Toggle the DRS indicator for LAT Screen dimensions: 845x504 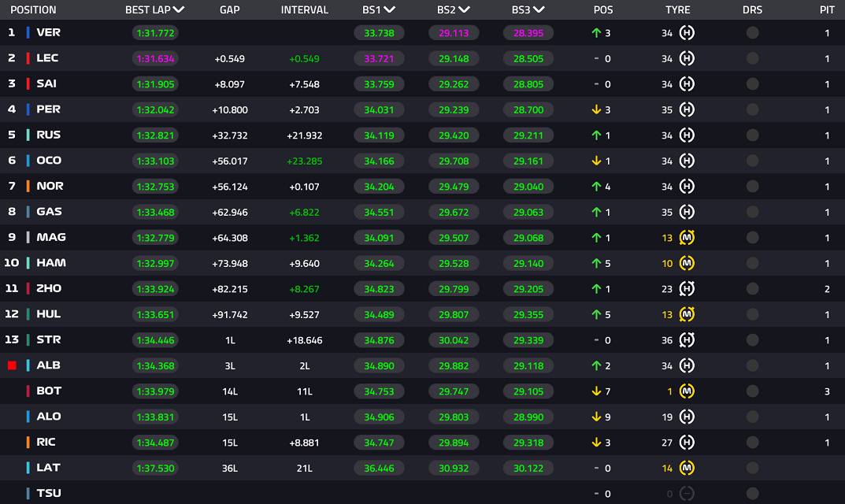tap(752, 468)
